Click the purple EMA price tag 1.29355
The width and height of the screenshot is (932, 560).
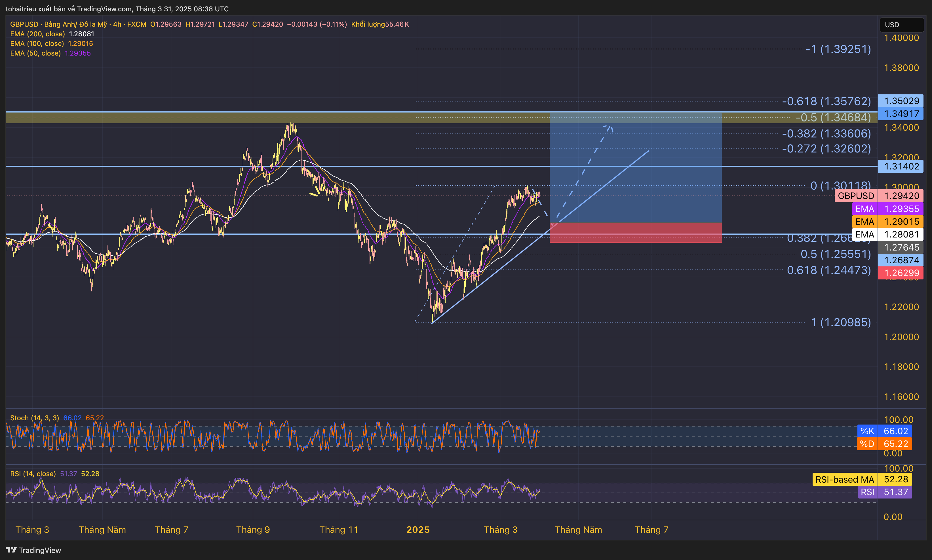888,209
